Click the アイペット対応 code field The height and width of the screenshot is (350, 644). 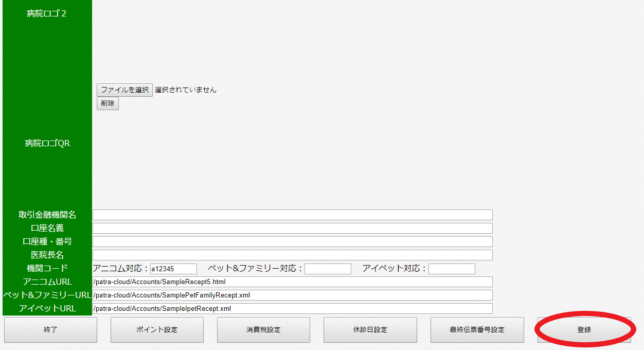[x=452, y=269]
